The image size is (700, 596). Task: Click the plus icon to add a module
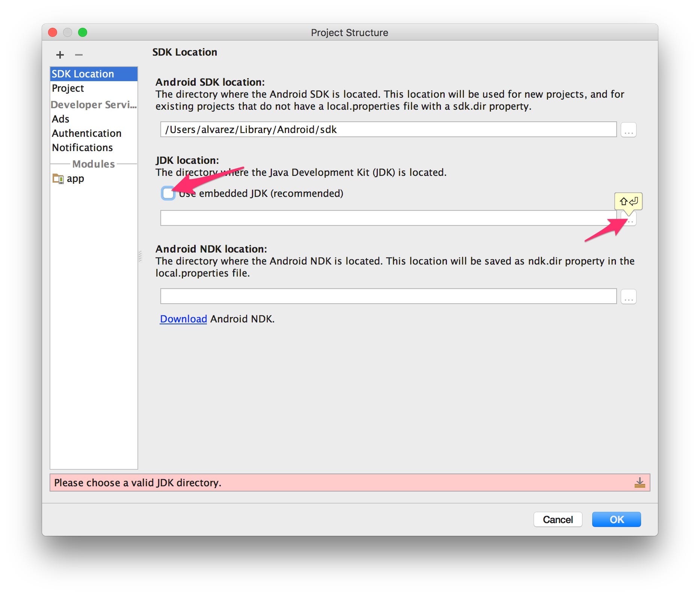[60, 55]
